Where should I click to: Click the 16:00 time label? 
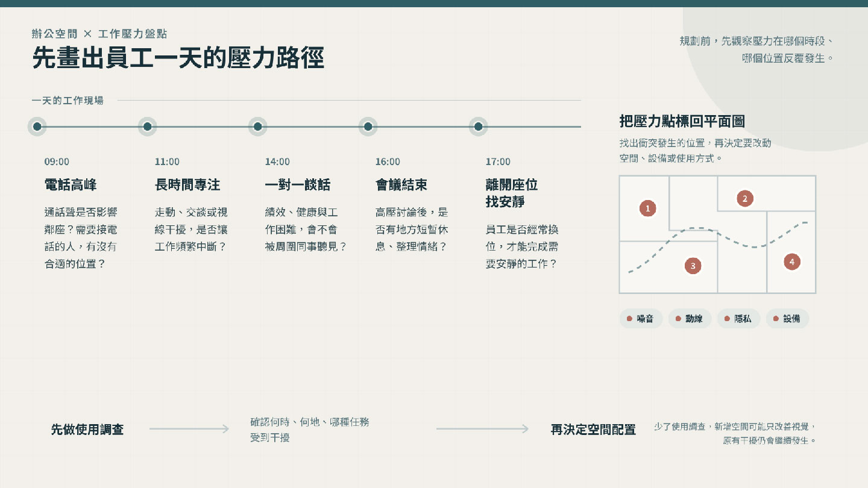[x=388, y=161]
